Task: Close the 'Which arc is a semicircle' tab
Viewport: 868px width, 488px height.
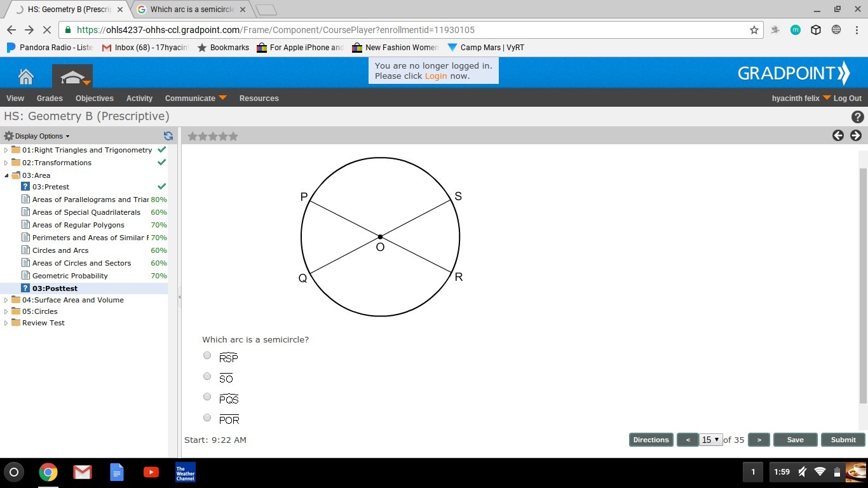Action: [x=243, y=10]
